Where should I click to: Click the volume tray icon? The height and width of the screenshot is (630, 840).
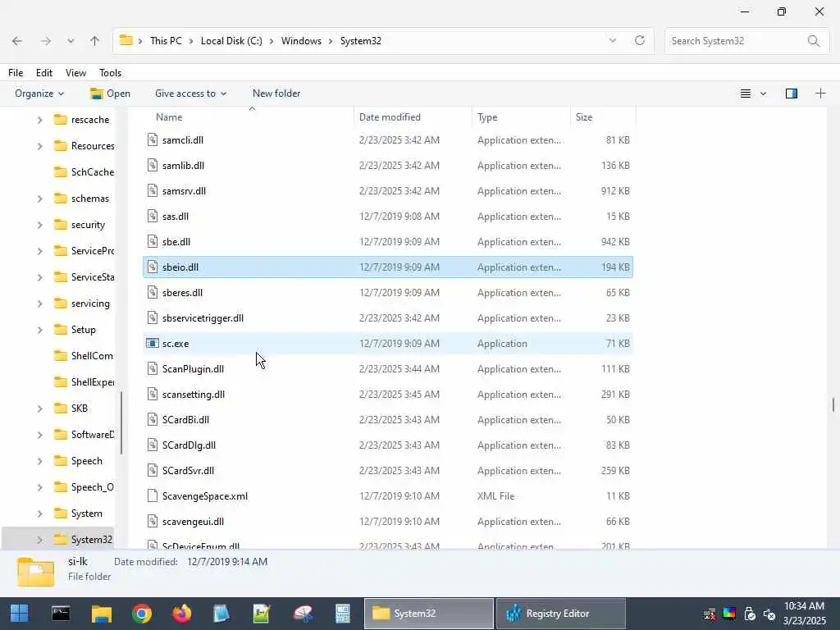769,614
